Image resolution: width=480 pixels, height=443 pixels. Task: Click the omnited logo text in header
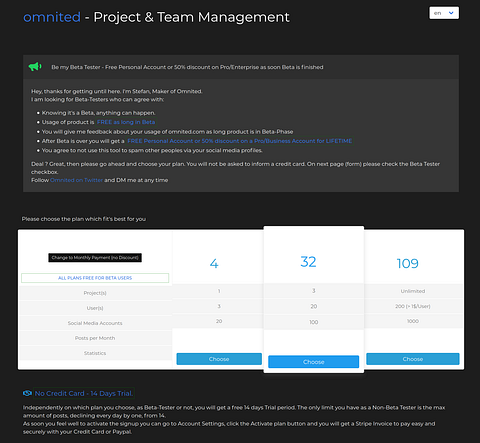(x=52, y=17)
